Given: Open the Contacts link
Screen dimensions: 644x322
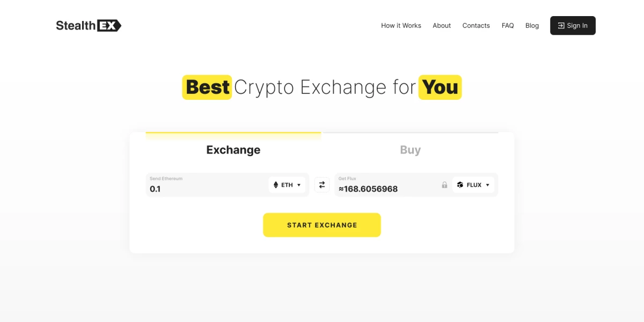Looking at the screenshot, I should click(x=476, y=26).
